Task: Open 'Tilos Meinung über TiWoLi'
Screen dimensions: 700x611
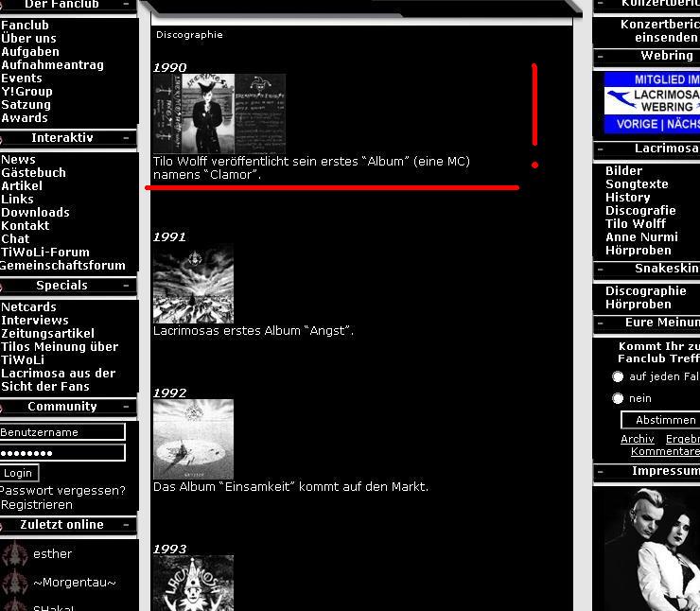Action: coord(60,353)
